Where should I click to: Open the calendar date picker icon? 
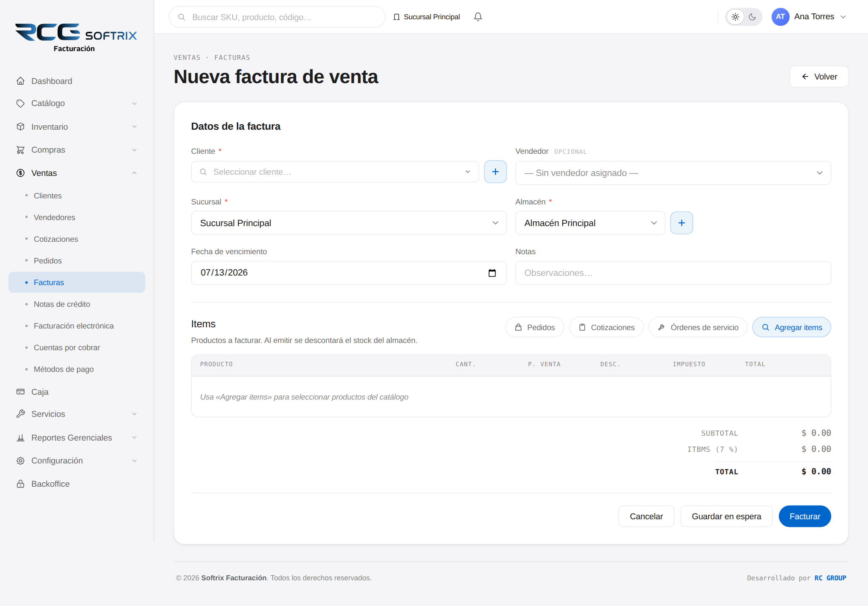492,273
